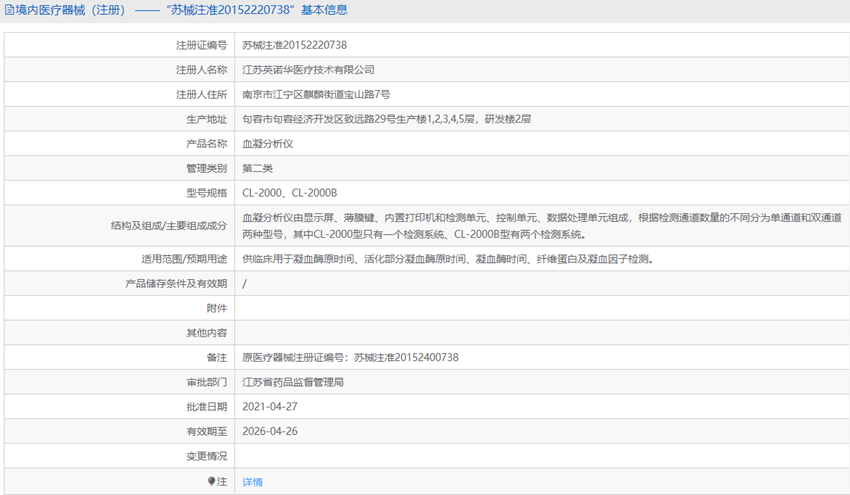Image resolution: width=850 pixels, height=495 pixels.
Task: Click the 型号规格 label
Action: pyautogui.click(x=207, y=193)
